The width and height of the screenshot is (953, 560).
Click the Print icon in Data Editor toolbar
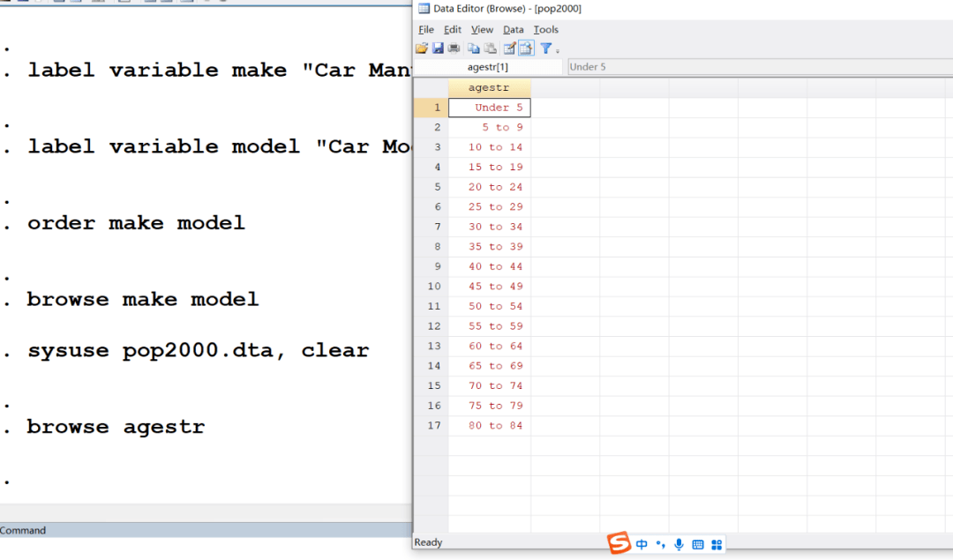[454, 48]
